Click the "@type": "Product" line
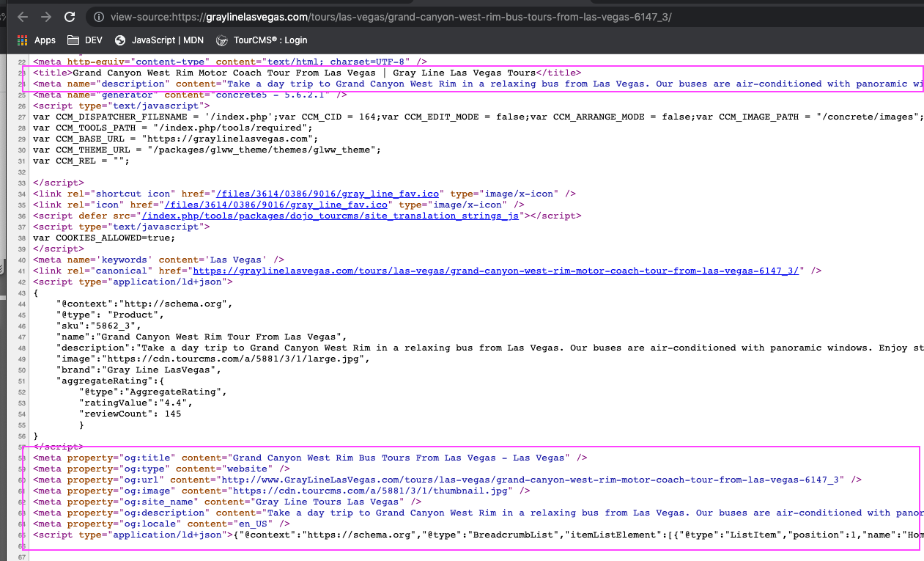Viewport: 924px width, 561px height. click(110, 315)
